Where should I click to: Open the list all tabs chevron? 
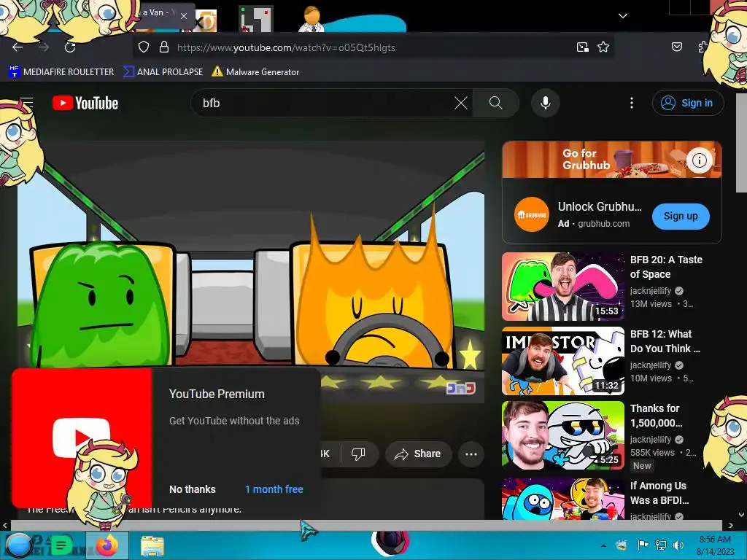coord(623,16)
